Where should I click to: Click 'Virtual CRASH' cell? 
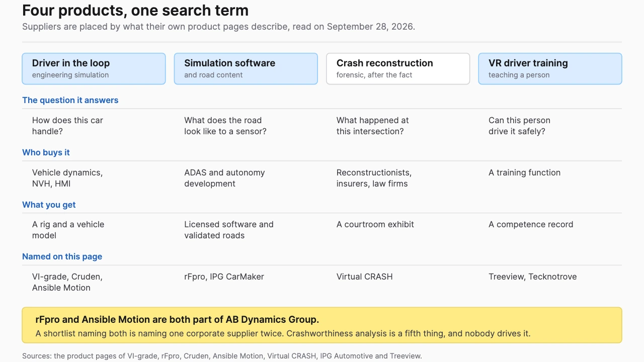pos(364,277)
